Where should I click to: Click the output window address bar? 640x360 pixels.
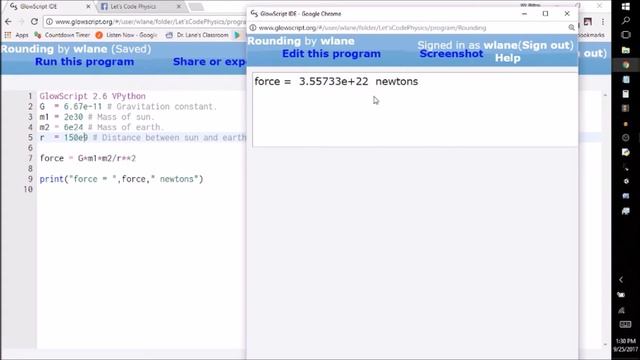tap(408, 28)
